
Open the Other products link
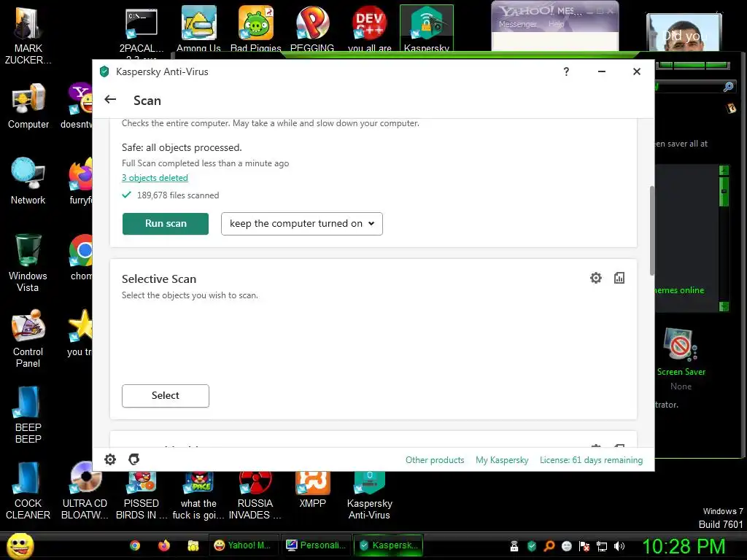(x=435, y=460)
